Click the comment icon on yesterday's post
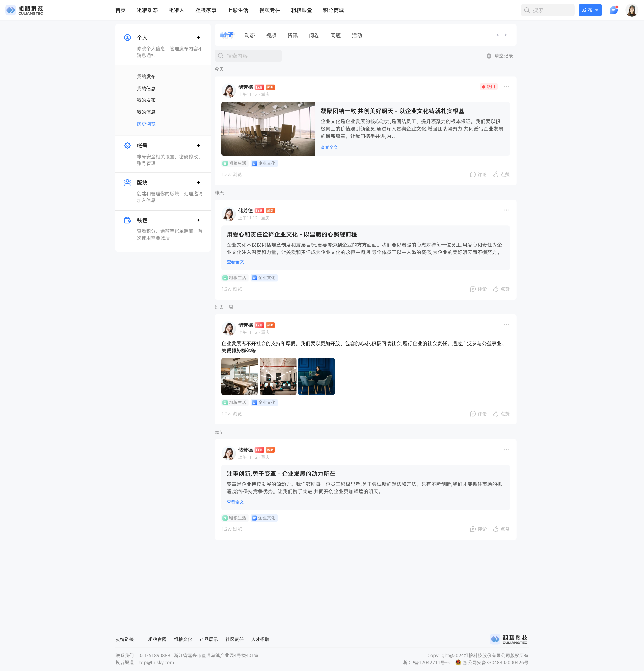644x671 pixels. tap(473, 289)
